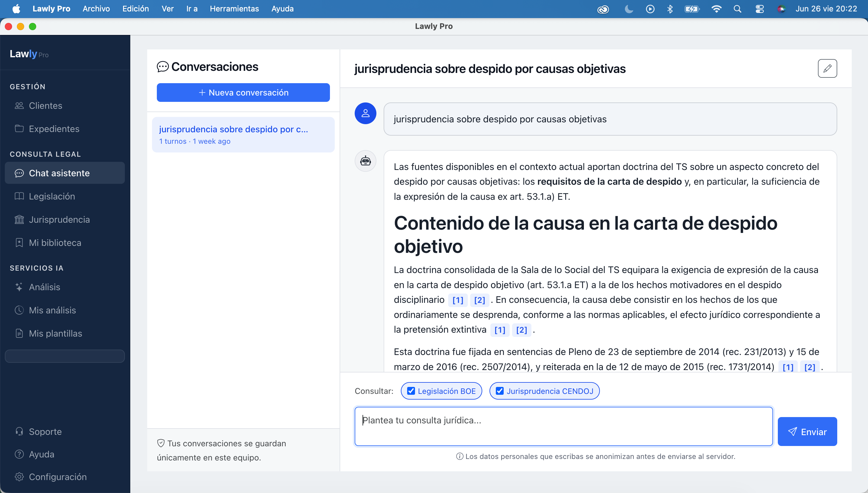Image resolution: width=868 pixels, height=493 pixels.
Task: Open Creative Cloud menu bar icon
Action: tap(603, 9)
